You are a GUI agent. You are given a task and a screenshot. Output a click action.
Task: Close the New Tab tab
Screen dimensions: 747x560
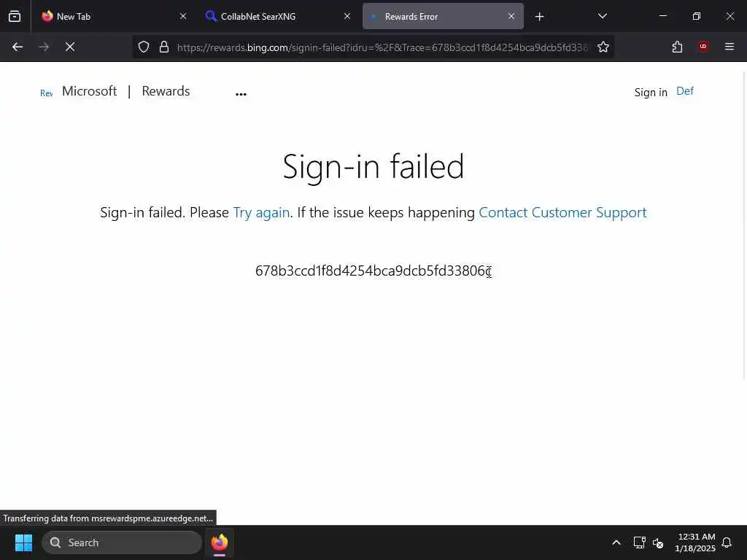tap(183, 16)
